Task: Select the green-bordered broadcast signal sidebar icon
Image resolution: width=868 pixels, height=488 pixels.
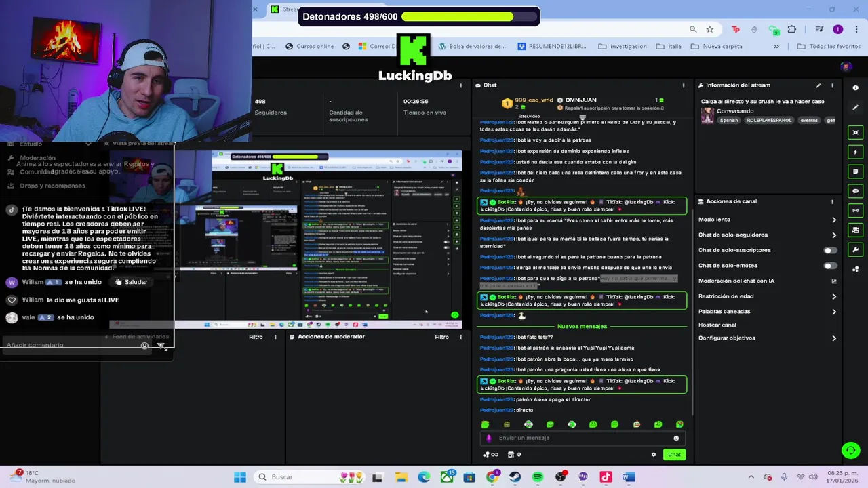Action: coord(856,211)
